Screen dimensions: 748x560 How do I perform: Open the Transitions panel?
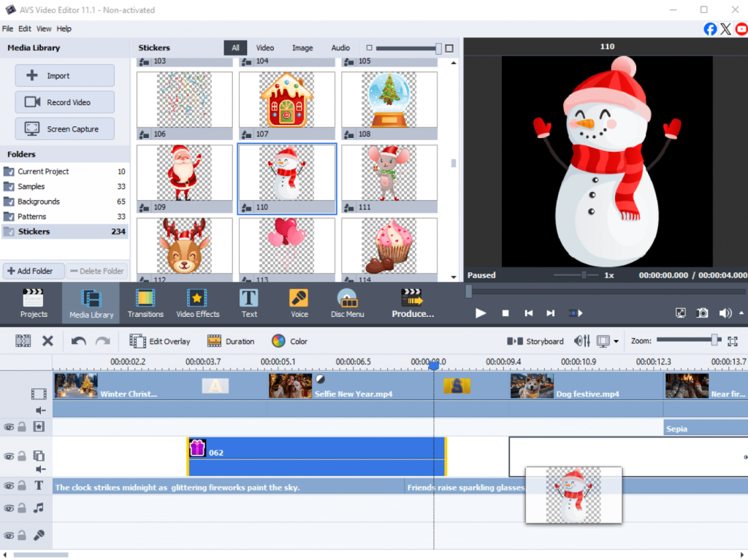pyautogui.click(x=145, y=303)
